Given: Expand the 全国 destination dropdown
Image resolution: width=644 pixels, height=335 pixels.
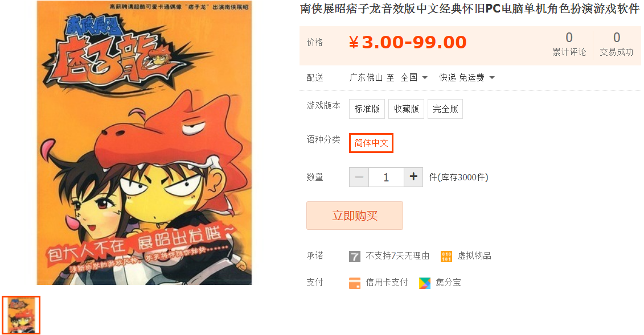Looking at the screenshot, I should coord(414,77).
